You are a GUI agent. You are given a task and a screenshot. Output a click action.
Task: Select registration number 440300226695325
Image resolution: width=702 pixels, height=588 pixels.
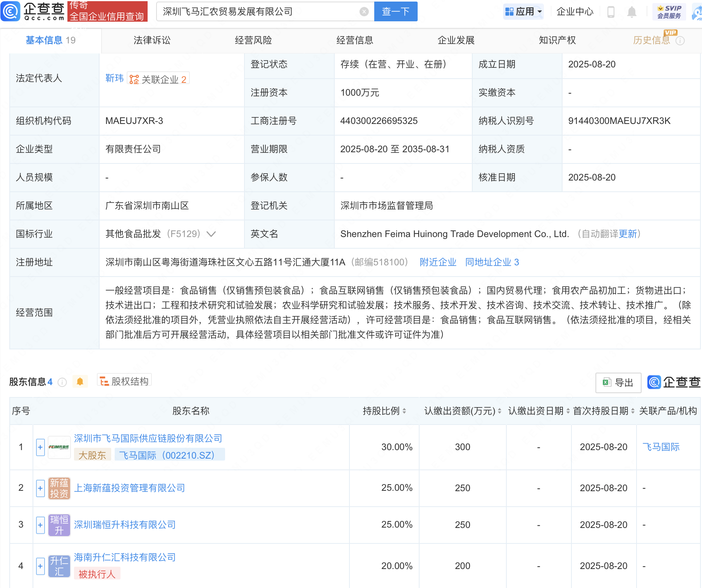pos(379,121)
